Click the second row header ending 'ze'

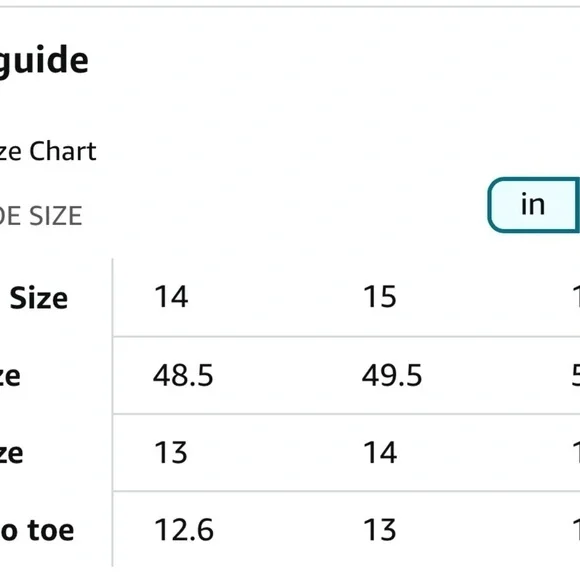coord(10,377)
